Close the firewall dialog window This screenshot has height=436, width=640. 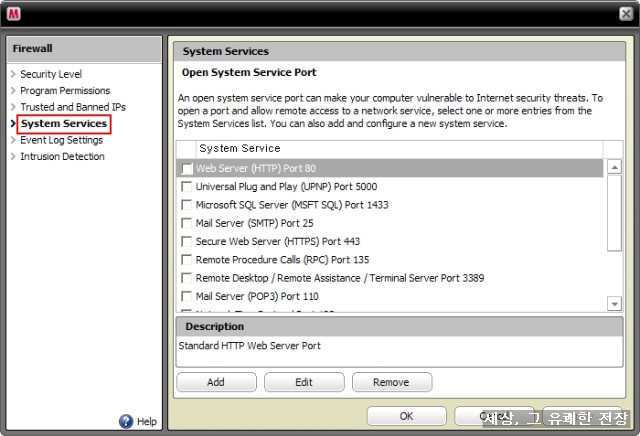click(x=626, y=14)
